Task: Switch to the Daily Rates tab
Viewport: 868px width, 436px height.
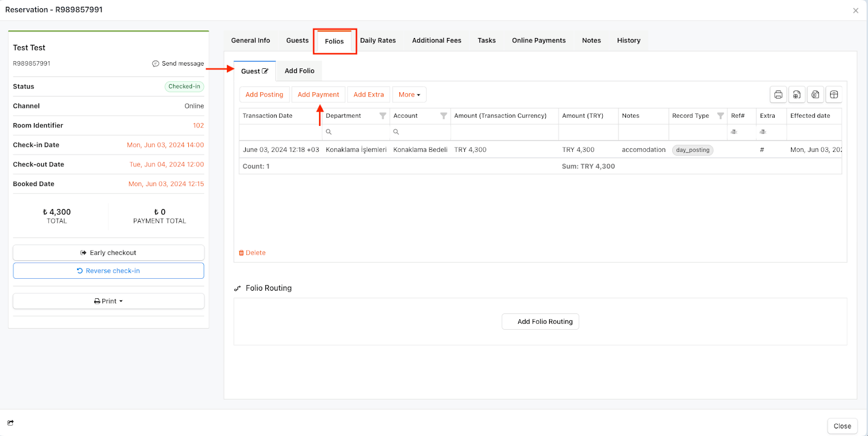Action: pos(378,41)
